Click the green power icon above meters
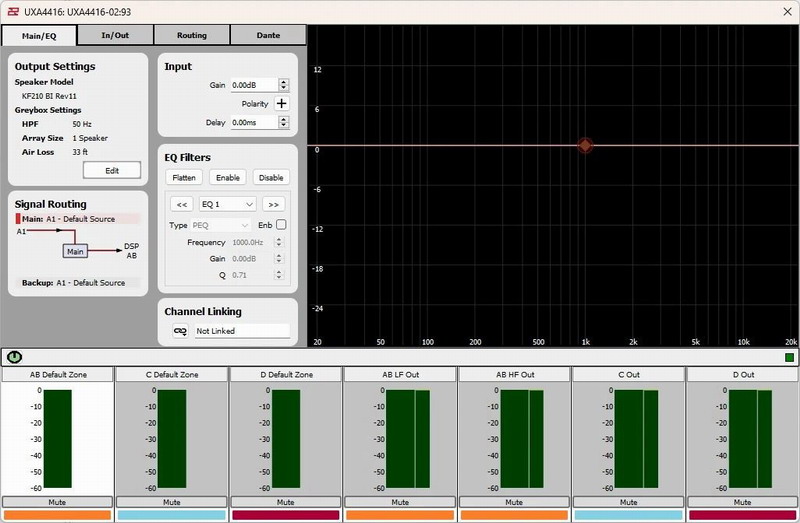The height and width of the screenshot is (523, 800). (x=14, y=356)
